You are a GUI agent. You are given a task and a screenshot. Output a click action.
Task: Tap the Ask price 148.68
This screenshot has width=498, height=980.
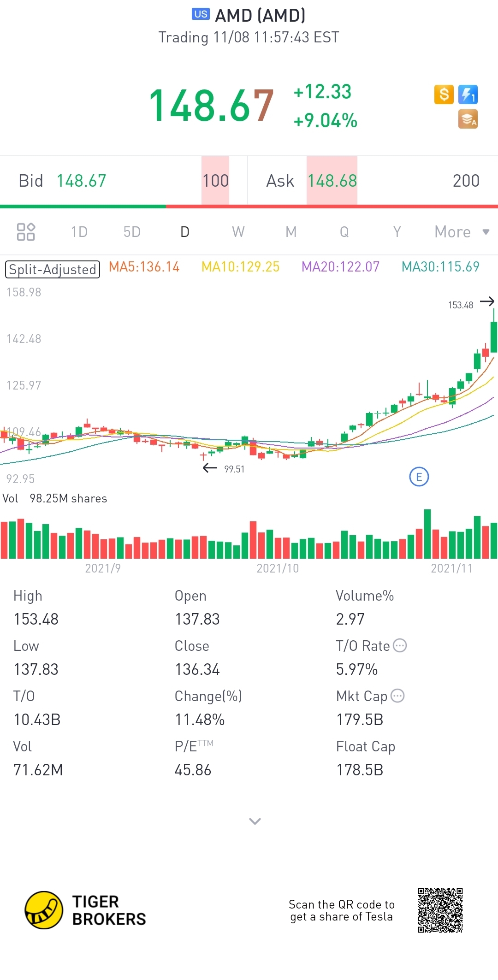332,181
